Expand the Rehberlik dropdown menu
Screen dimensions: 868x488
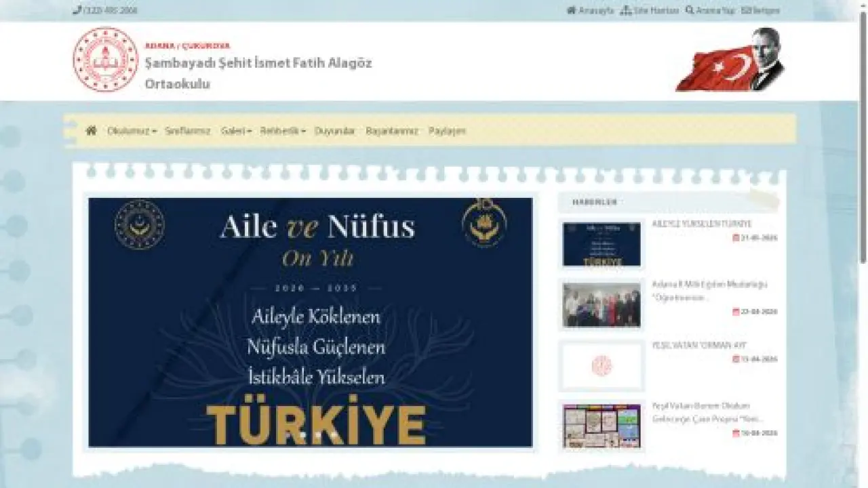click(283, 131)
